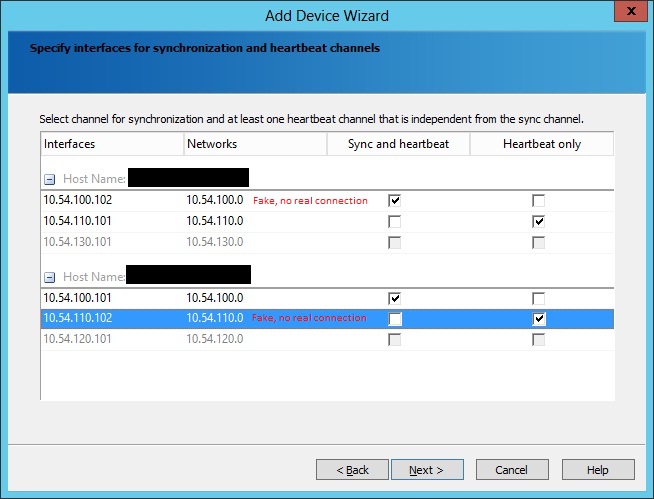Toggle Heartbeat only for 10.54.130.101

point(538,242)
